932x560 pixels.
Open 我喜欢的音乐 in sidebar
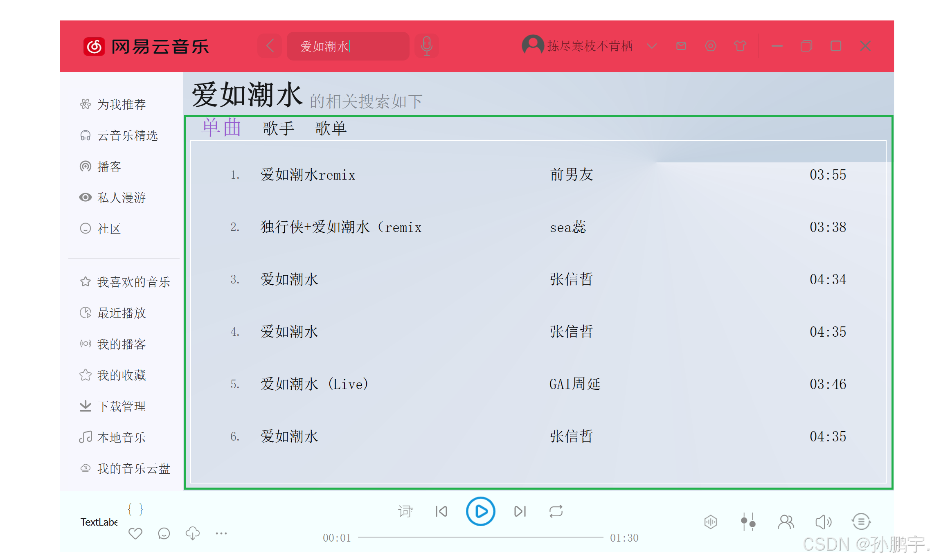point(133,282)
